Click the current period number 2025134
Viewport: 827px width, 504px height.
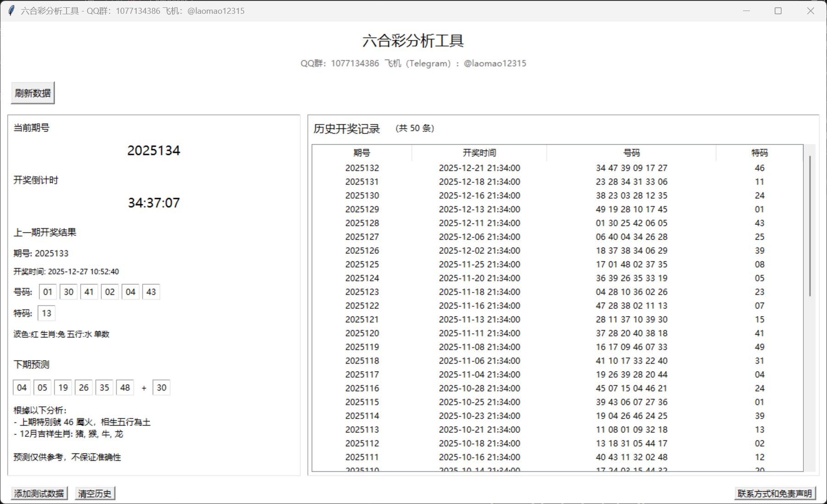point(154,150)
